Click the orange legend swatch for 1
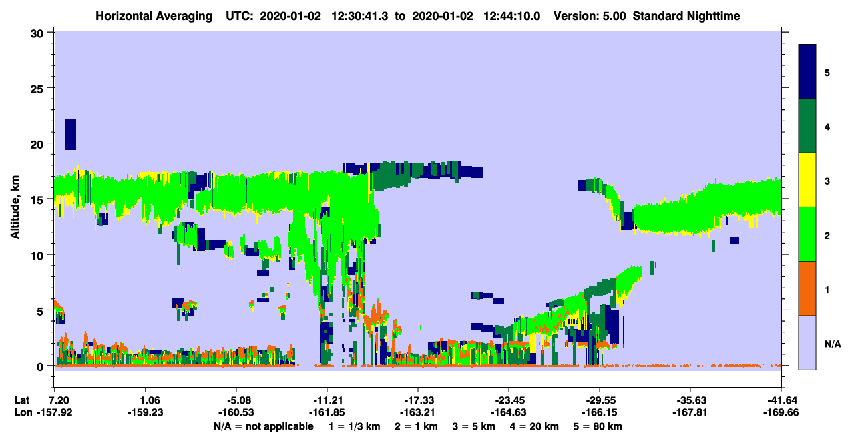This screenshot has width=868, height=445. (807, 288)
